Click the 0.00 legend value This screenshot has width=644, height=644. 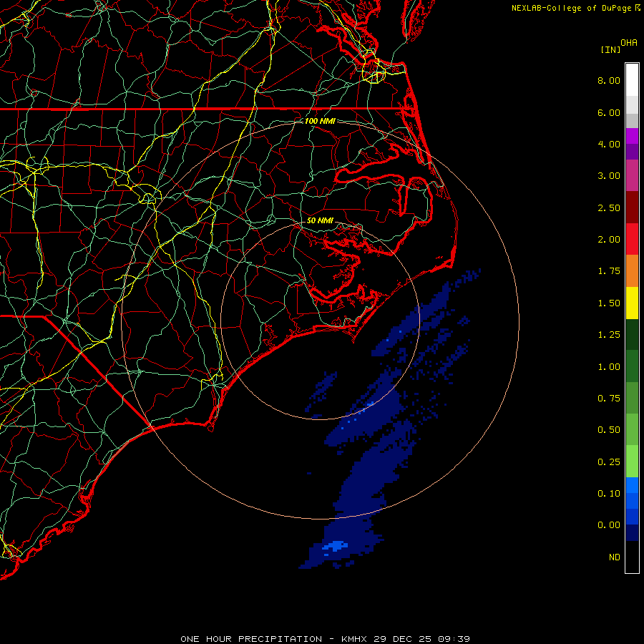tap(609, 525)
